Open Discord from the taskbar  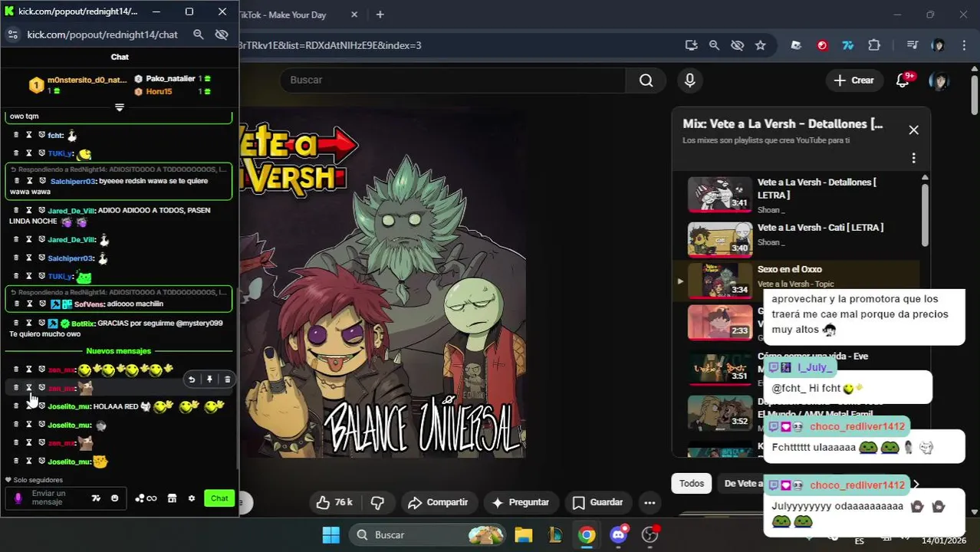(618, 534)
